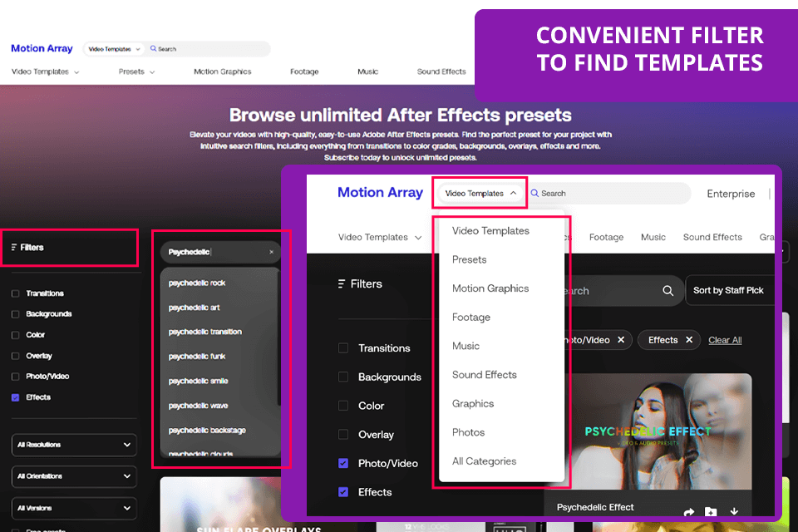Check Backgrounds in the small background sidebar
The image size is (798, 532).
(15, 314)
